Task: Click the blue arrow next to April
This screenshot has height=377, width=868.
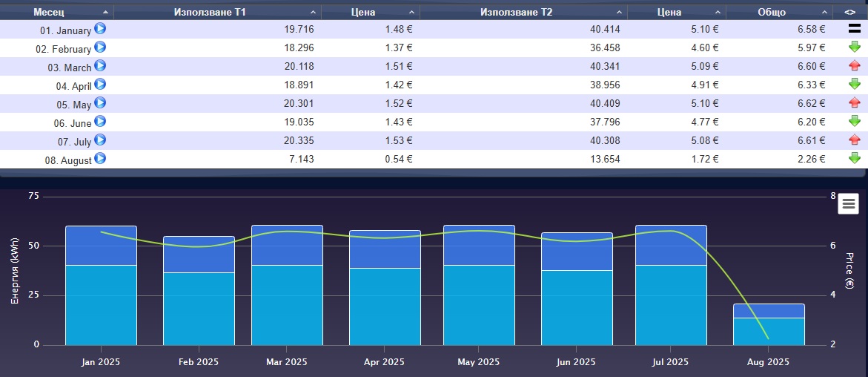Action: click(100, 85)
